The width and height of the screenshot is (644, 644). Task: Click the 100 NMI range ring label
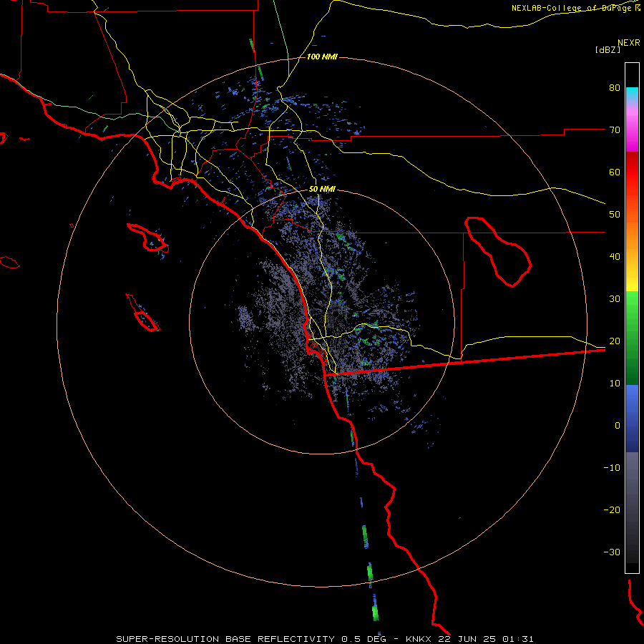point(322,57)
